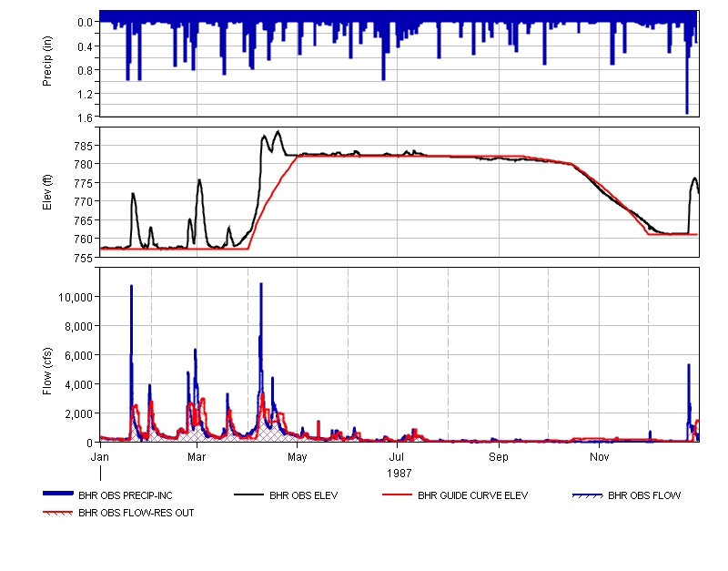728x571 pixels.
Task: Click the 8,000 flow tick label
Action: [x=77, y=327]
